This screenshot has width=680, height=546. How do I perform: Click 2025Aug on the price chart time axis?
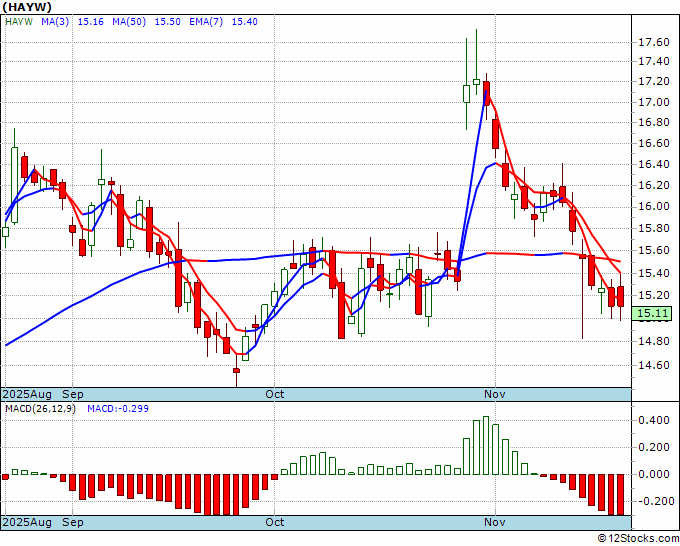[27, 394]
